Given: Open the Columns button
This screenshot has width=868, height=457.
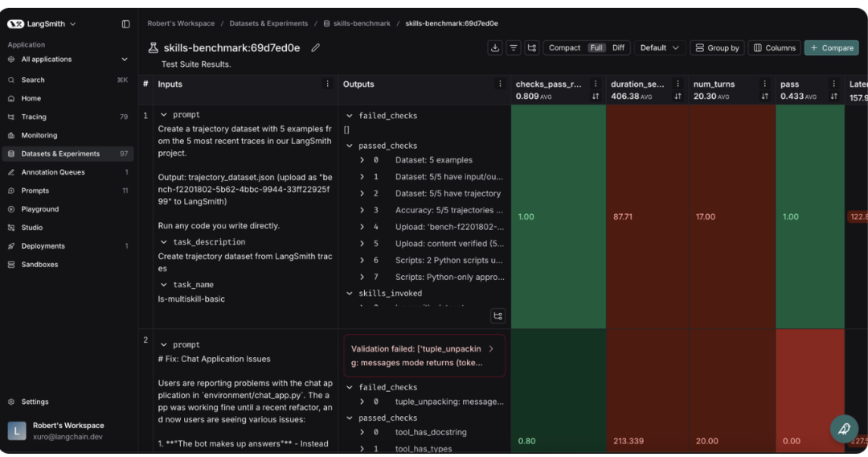Looking at the screenshot, I should pos(775,47).
